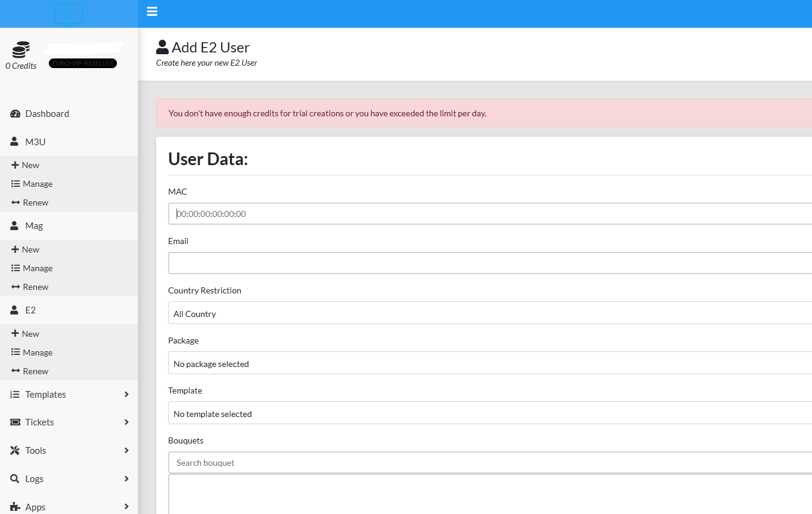The width and height of the screenshot is (812, 514).
Task: Open Manage under the M3U section
Action: tap(37, 184)
